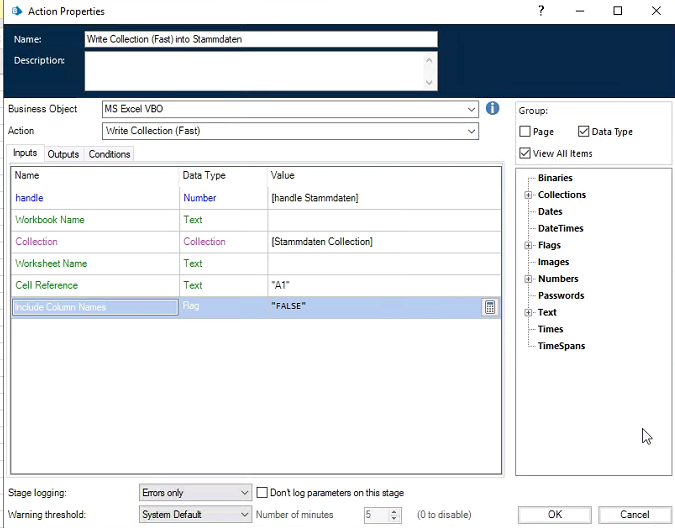Click the Name text field
This screenshot has width=675, height=528.
pos(260,40)
